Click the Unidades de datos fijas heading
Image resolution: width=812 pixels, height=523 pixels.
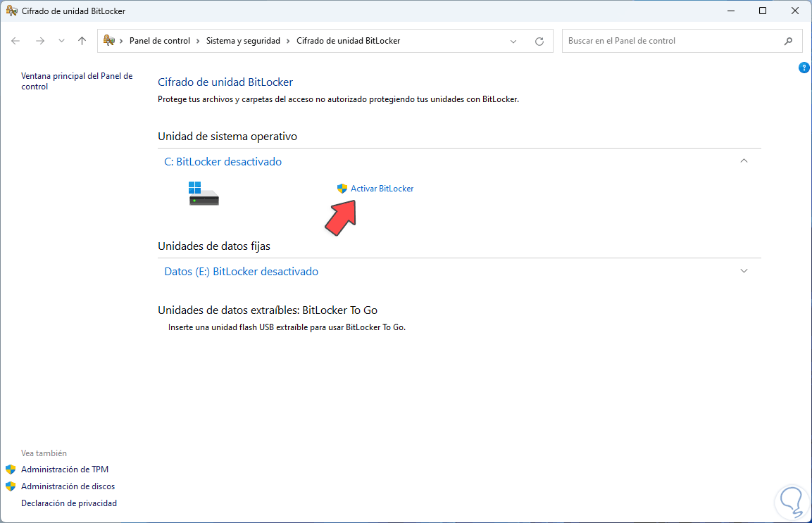[214, 246]
